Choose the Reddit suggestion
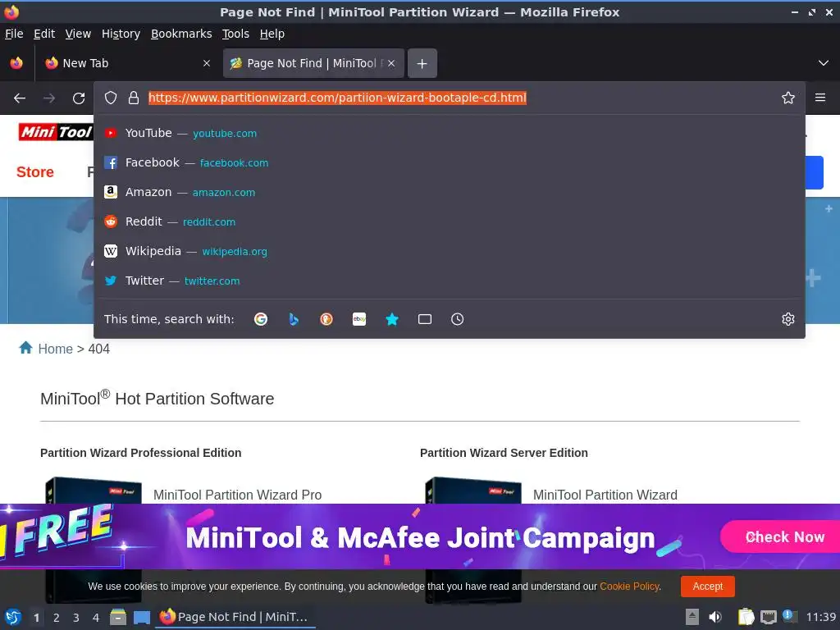The height and width of the screenshot is (630, 840). pyautogui.click(x=449, y=221)
